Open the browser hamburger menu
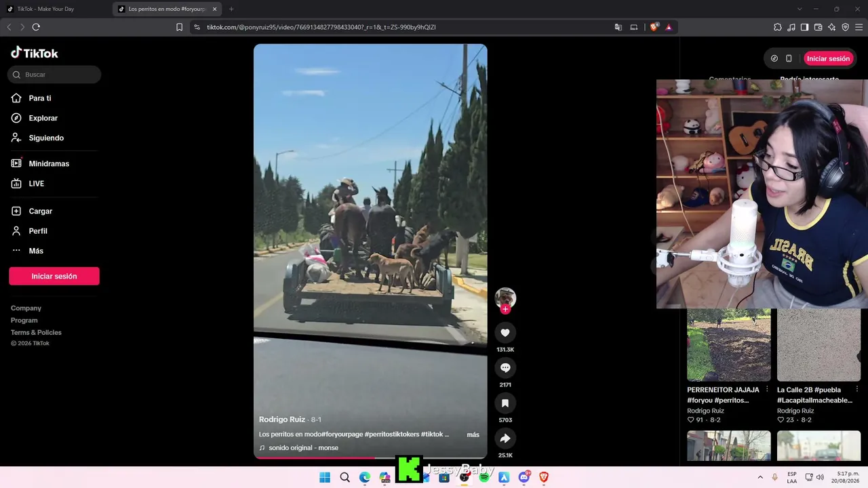Image resolution: width=868 pixels, height=488 pixels. point(859,27)
